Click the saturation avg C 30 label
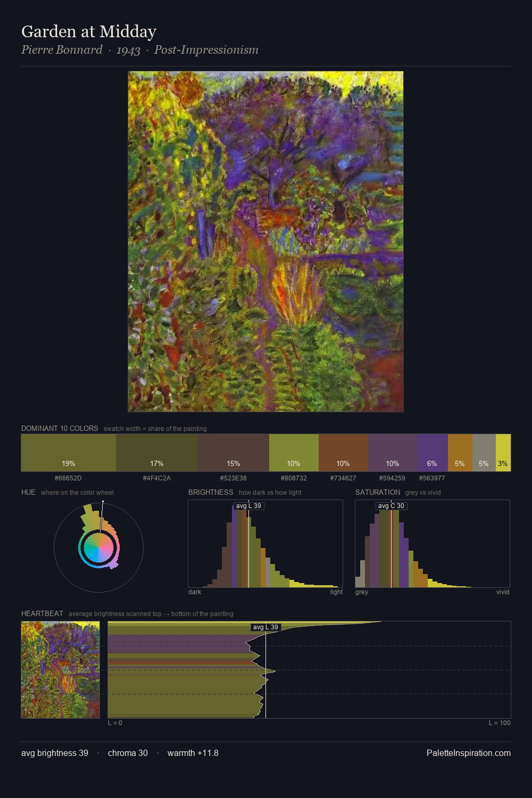 tap(391, 506)
